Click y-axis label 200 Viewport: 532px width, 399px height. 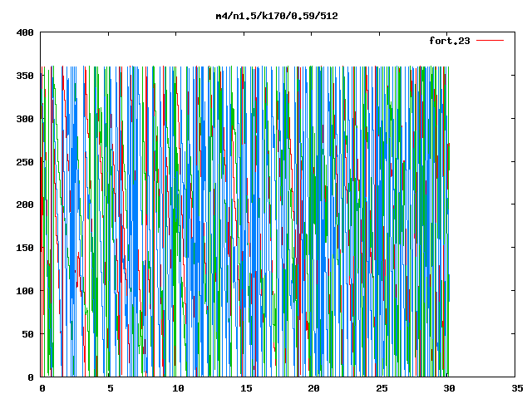pos(25,204)
